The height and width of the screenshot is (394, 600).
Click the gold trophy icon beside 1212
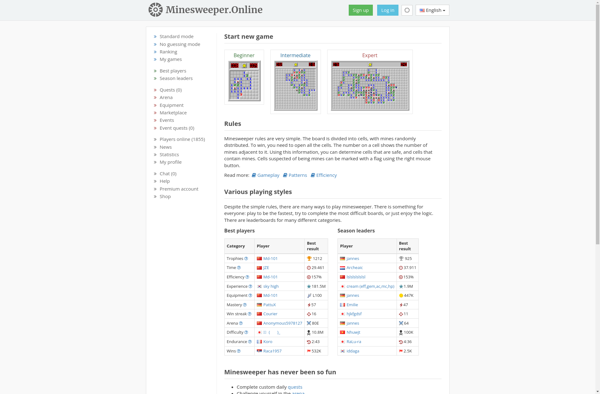(309, 259)
